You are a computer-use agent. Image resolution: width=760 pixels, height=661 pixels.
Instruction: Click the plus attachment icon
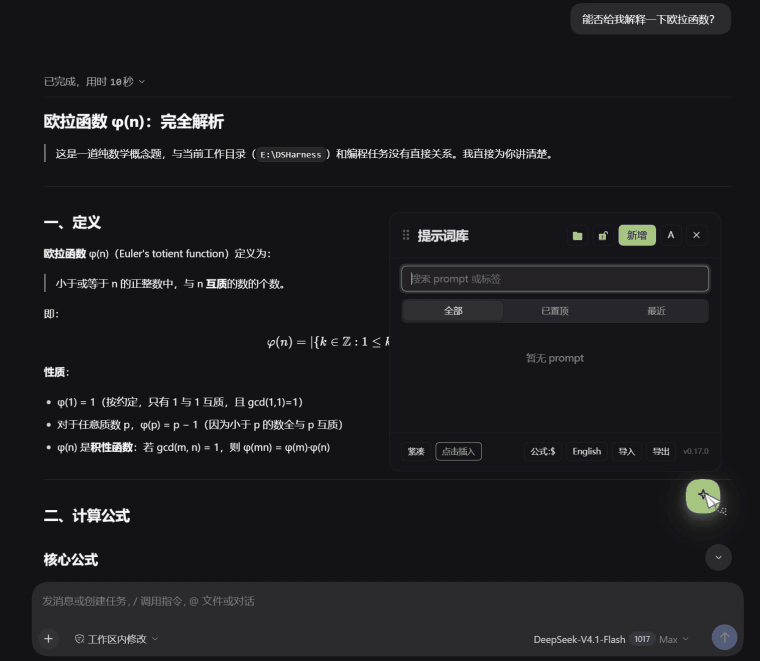48,639
